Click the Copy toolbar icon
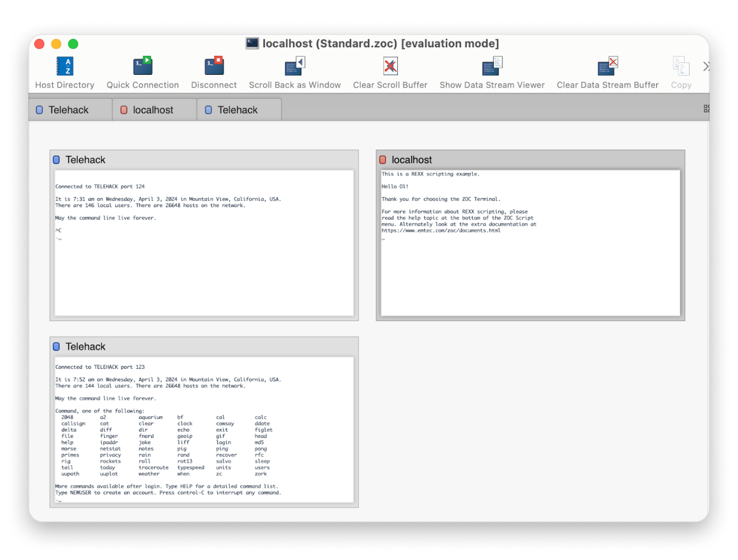 point(681,67)
